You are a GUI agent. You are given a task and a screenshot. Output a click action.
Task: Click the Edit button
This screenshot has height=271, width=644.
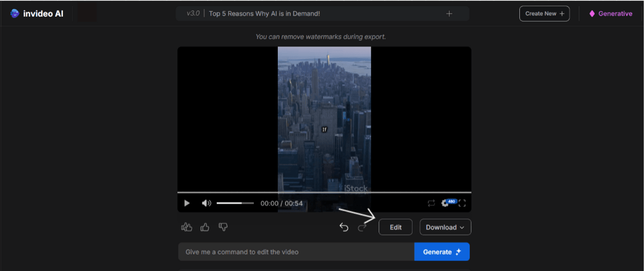pyautogui.click(x=395, y=227)
